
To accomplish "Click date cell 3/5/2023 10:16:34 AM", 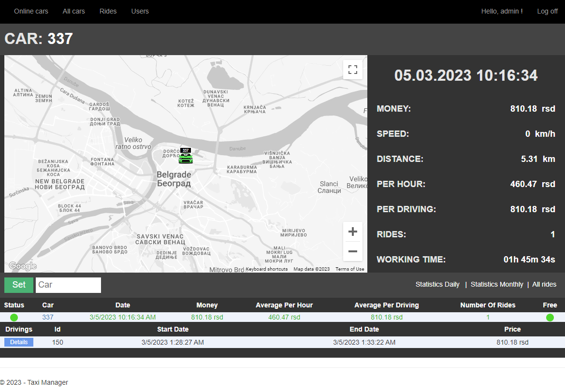I will click(x=122, y=317).
